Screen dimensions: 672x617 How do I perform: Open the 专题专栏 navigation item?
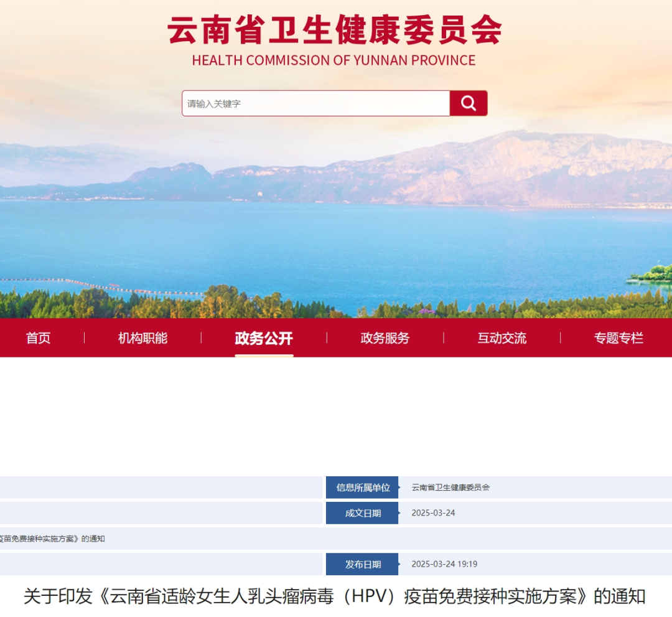[618, 338]
